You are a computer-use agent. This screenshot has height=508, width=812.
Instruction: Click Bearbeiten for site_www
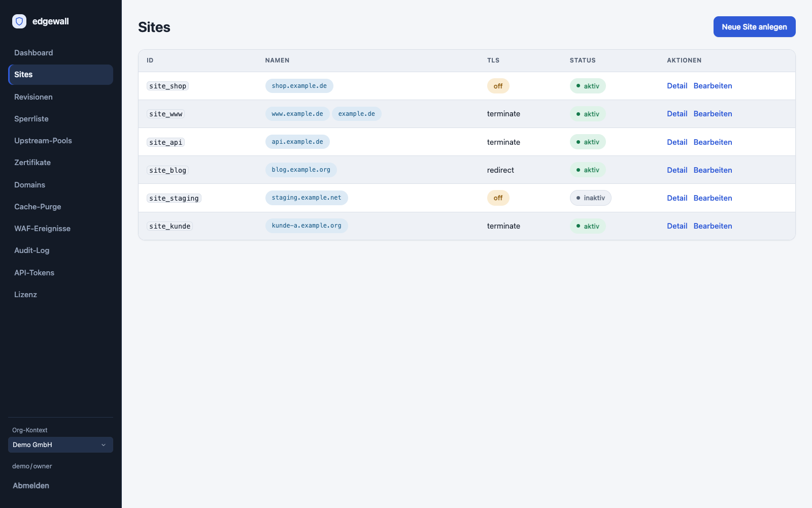tap(713, 114)
